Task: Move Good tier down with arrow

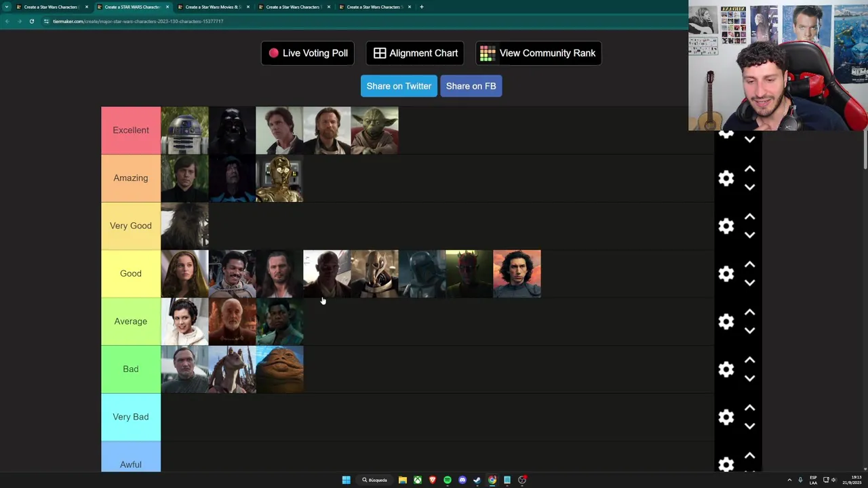Action: 750,283
